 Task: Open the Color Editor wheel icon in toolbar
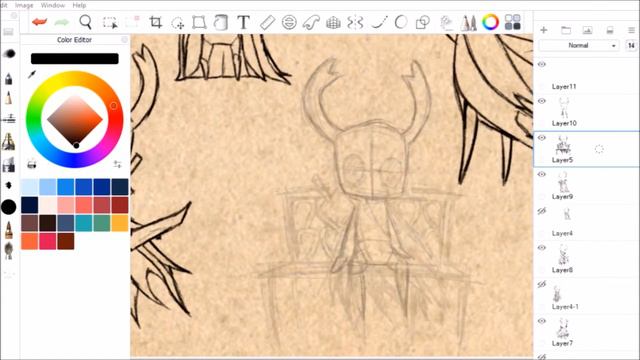coord(490,22)
